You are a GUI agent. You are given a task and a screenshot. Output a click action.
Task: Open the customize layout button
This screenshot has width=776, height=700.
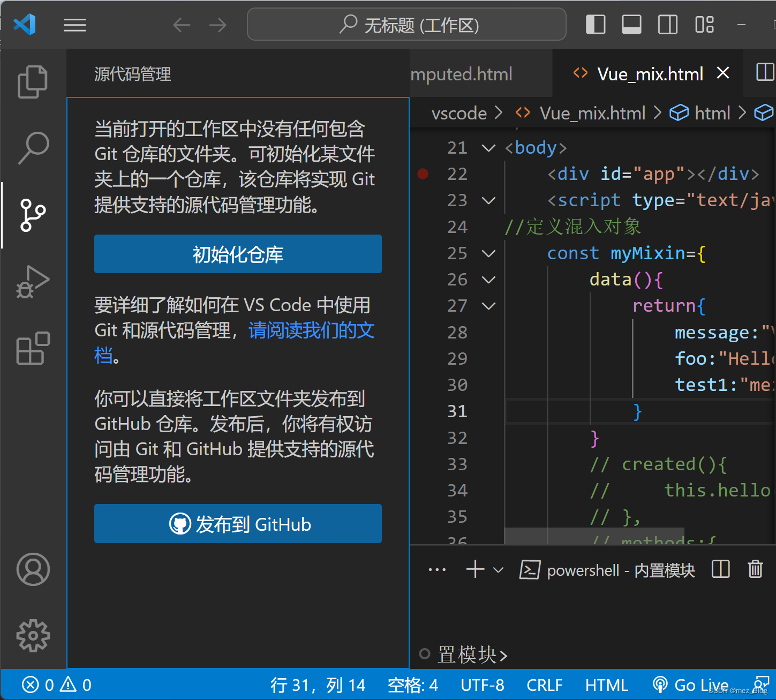click(x=704, y=25)
